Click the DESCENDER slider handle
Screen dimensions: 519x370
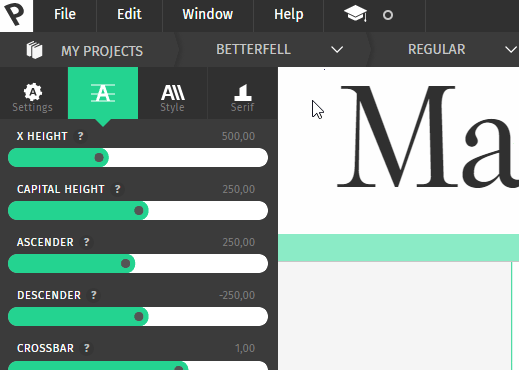(139, 316)
